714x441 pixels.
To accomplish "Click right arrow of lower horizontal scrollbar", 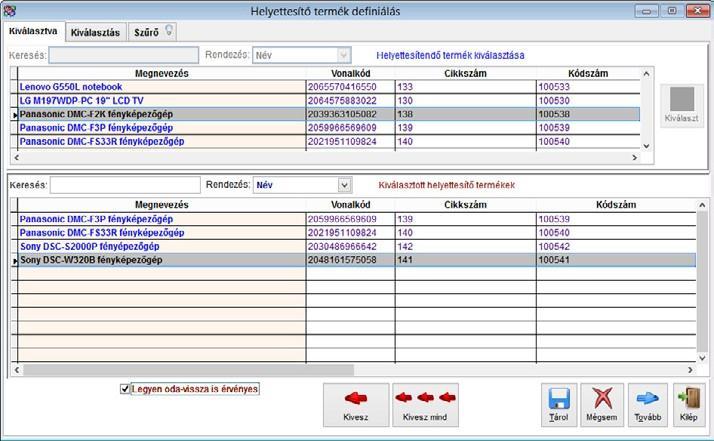I will (x=690, y=369).
